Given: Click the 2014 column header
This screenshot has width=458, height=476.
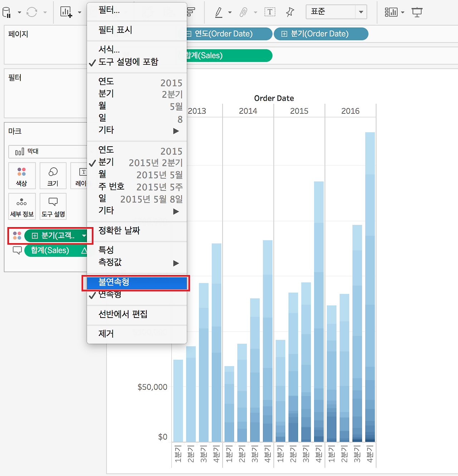Looking at the screenshot, I should click(x=248, y=111).
